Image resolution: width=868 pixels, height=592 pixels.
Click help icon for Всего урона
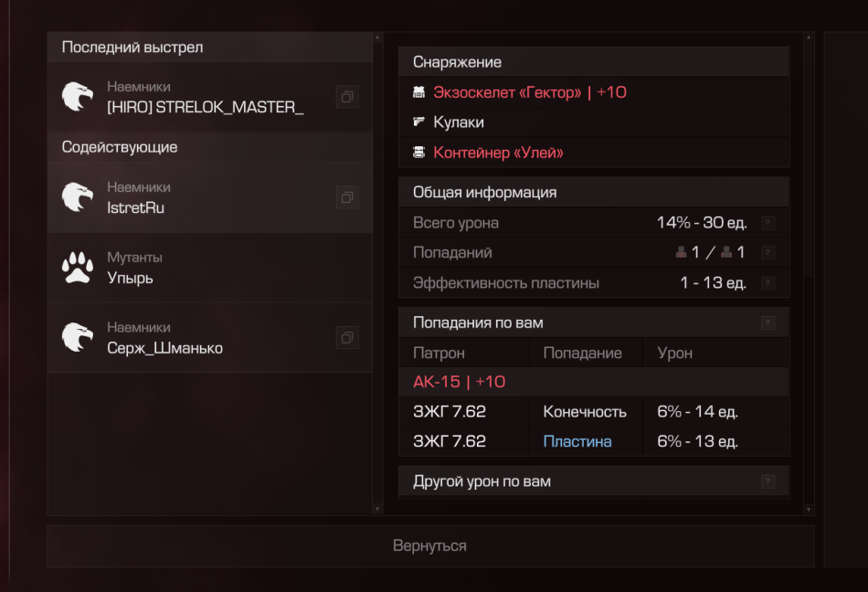768,223
